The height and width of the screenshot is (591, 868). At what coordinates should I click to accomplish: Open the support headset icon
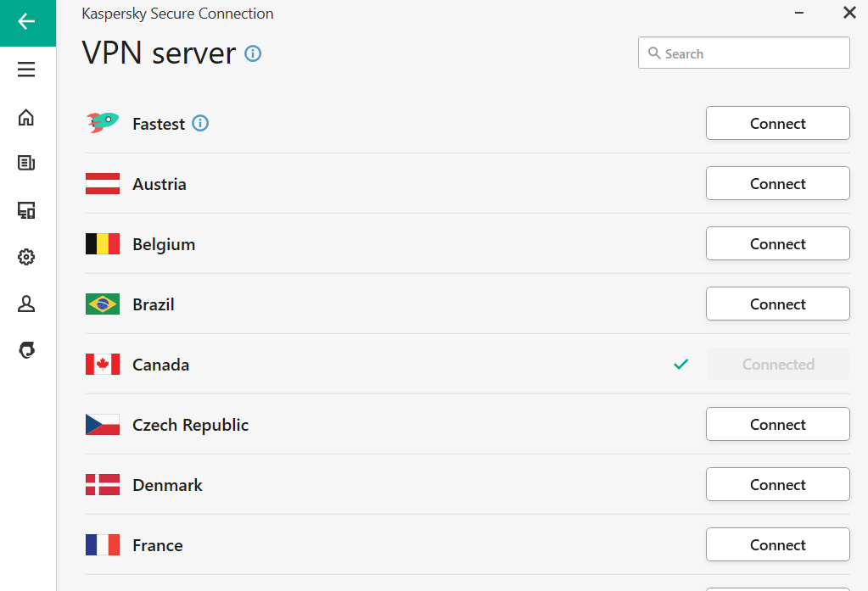[26, 350]
